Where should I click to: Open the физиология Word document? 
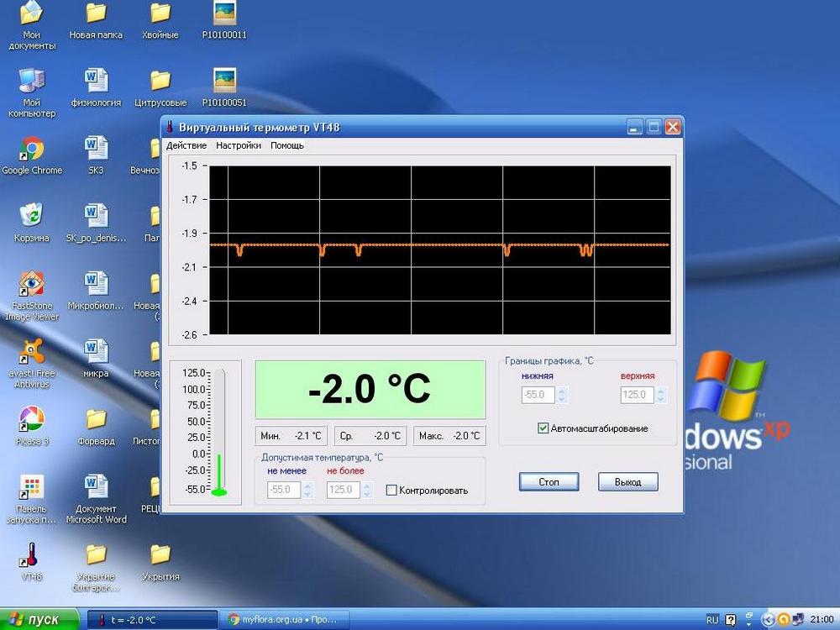tap(96, 81)
